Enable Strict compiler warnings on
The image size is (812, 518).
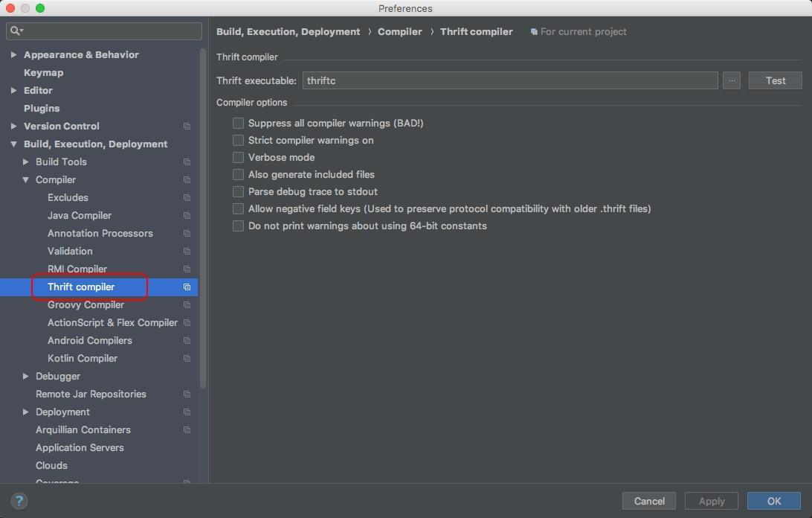click(x=238, y=140)
